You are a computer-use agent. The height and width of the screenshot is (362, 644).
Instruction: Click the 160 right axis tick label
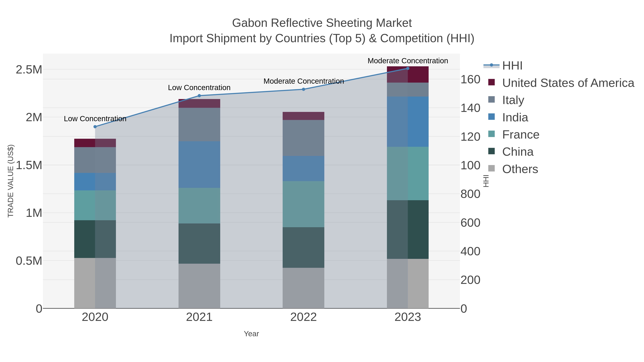[x=470, y=79]
